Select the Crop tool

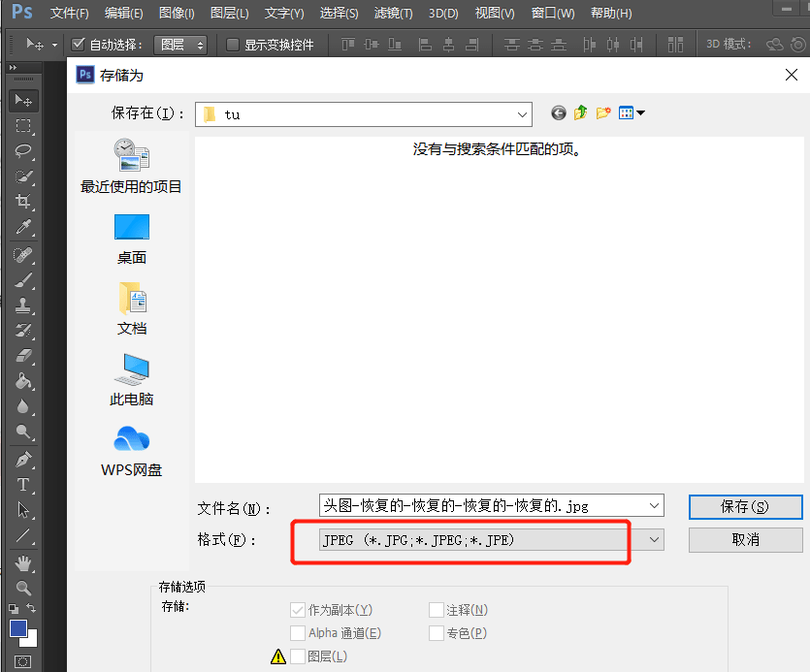(x=23, y=201)
